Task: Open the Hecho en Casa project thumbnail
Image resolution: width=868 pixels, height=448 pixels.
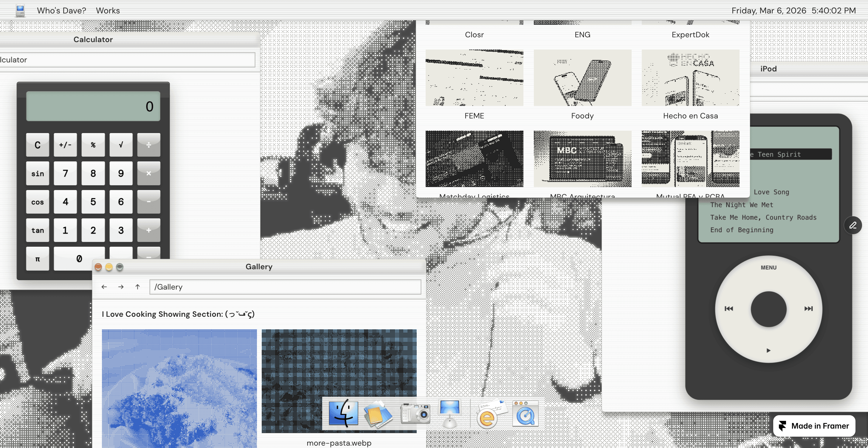Action: click(x=690, y=78)
